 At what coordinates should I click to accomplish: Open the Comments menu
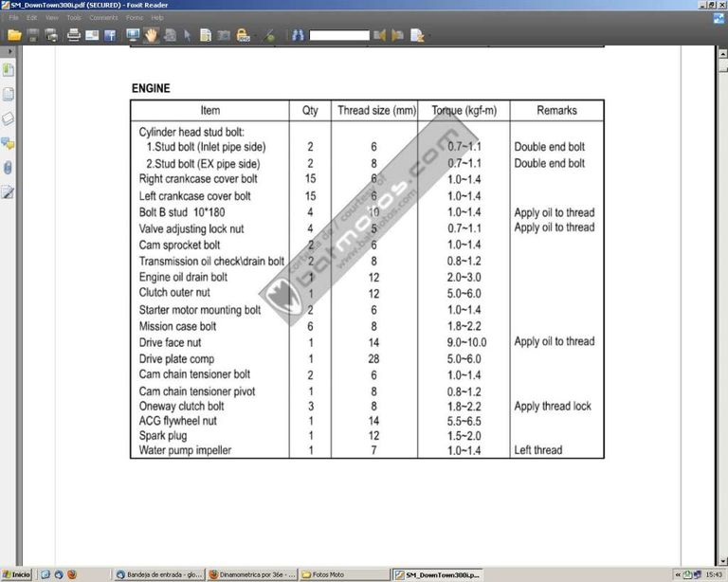(103, 17)
